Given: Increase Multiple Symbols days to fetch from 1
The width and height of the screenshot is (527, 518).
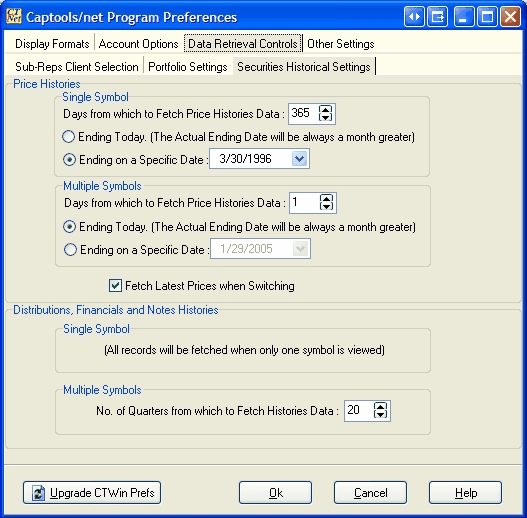Looking at the screenshot, I should click(x=326, y=198).
